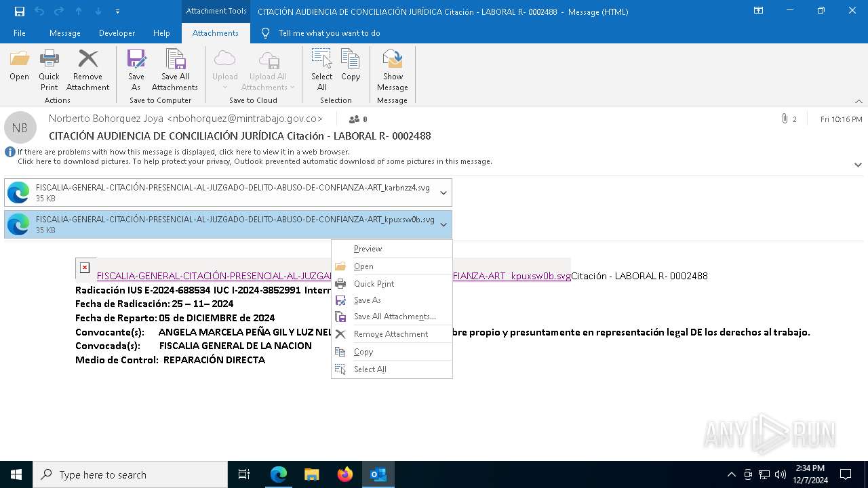Open the notification center icon
868x488 pixels.
(846, 474)
